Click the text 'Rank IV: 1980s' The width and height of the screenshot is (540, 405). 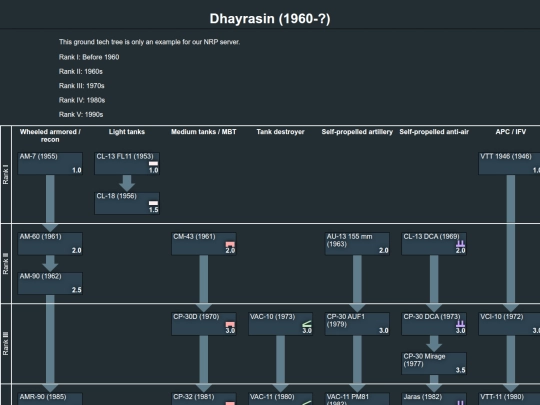point(82,100)
